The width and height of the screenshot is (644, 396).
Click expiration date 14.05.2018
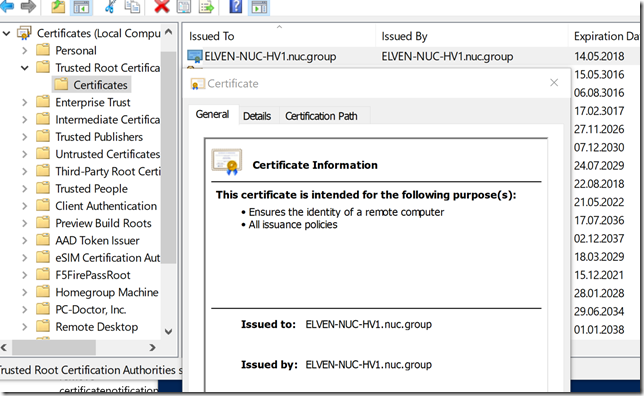(x=599, y=56)
